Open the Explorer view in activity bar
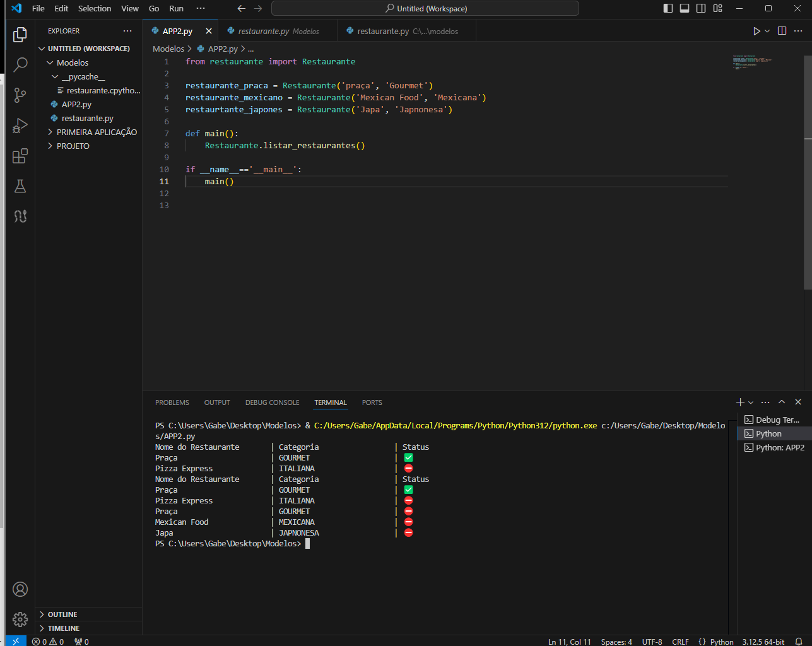The height and width of the screenshot is (646, 812). click(x=20, y=34)
